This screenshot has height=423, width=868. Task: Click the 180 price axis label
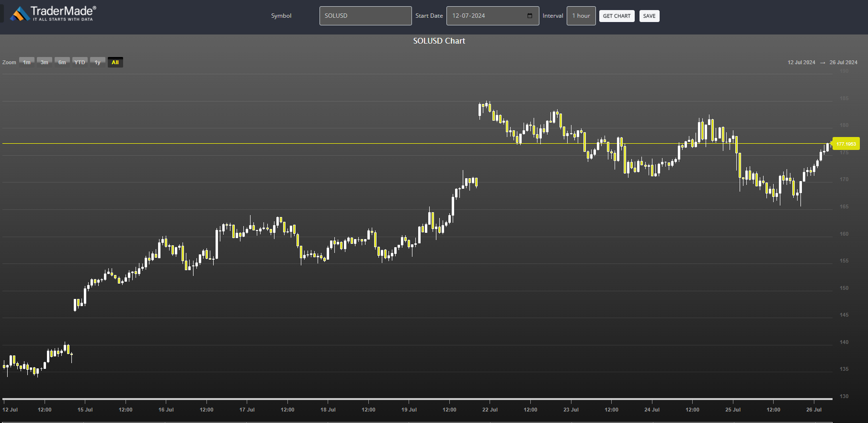[x=844, y=125]
